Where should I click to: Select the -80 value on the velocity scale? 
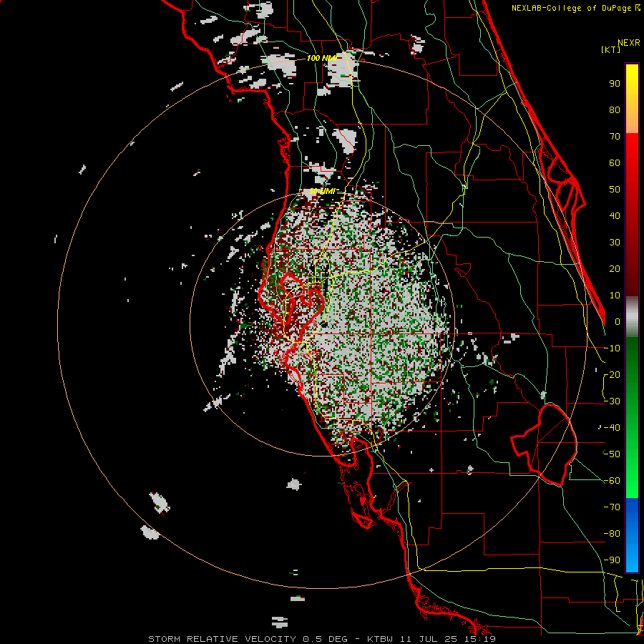pyautogui.click(x=612, y=534)
